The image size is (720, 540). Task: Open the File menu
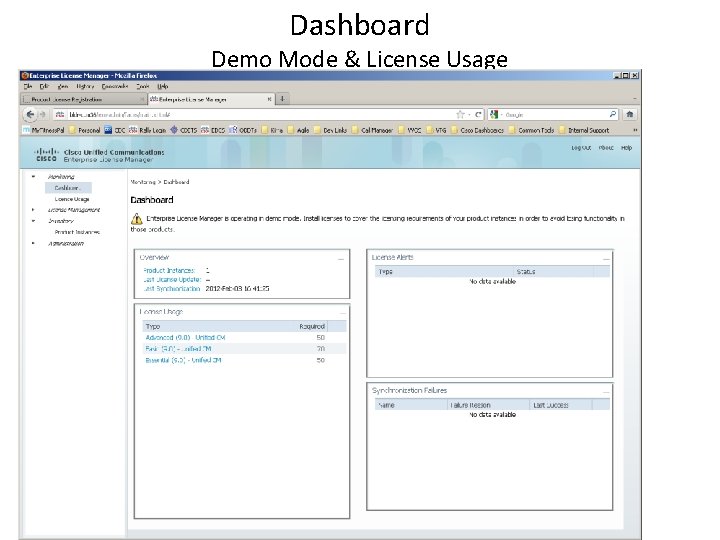pyautogui.click(x=28, y=86)
